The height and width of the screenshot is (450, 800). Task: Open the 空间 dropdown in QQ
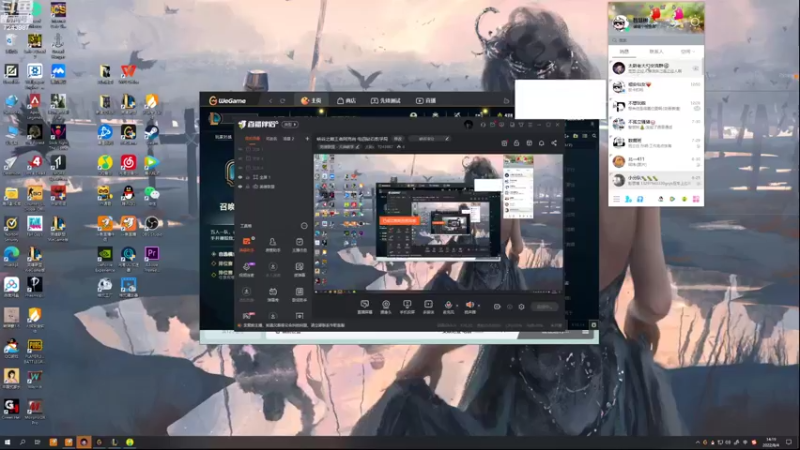tap(687, 52)
